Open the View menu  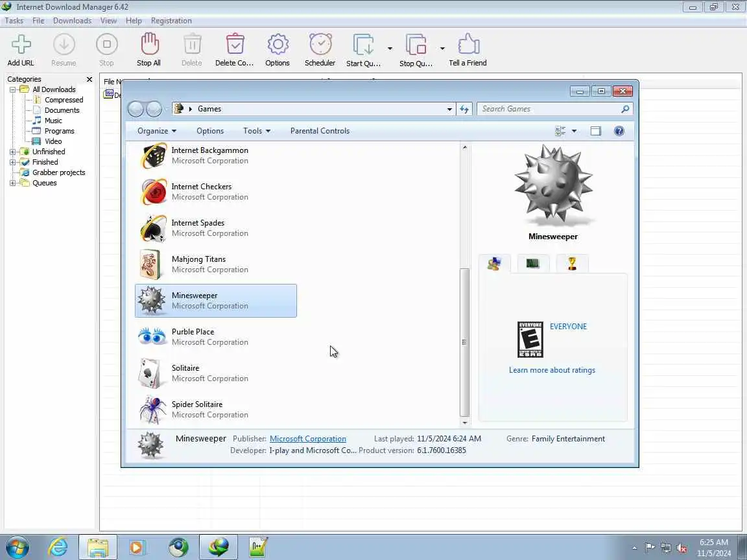click(109, 21)
